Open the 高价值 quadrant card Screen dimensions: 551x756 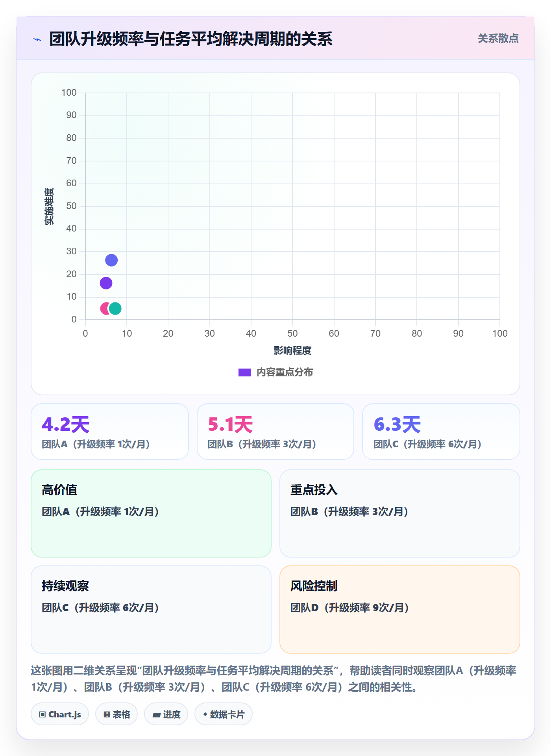click(151, 513)
